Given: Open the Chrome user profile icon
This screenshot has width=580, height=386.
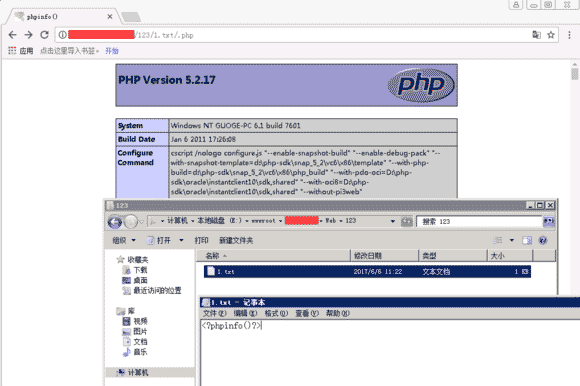Looking at the screenshot, I should click(516, 4).
